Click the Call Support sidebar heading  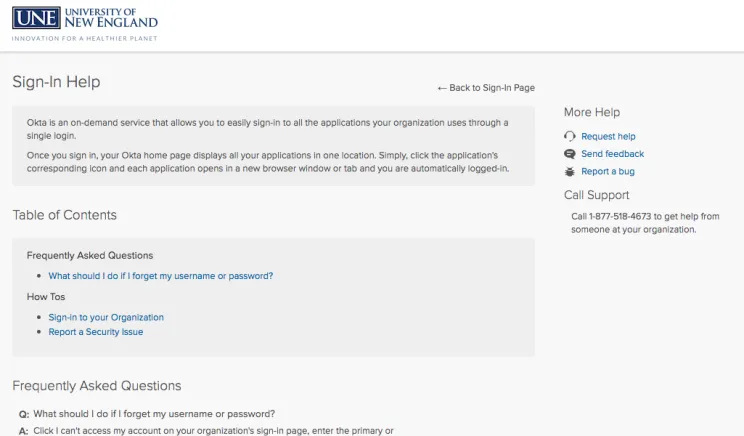tap(596, 195)
